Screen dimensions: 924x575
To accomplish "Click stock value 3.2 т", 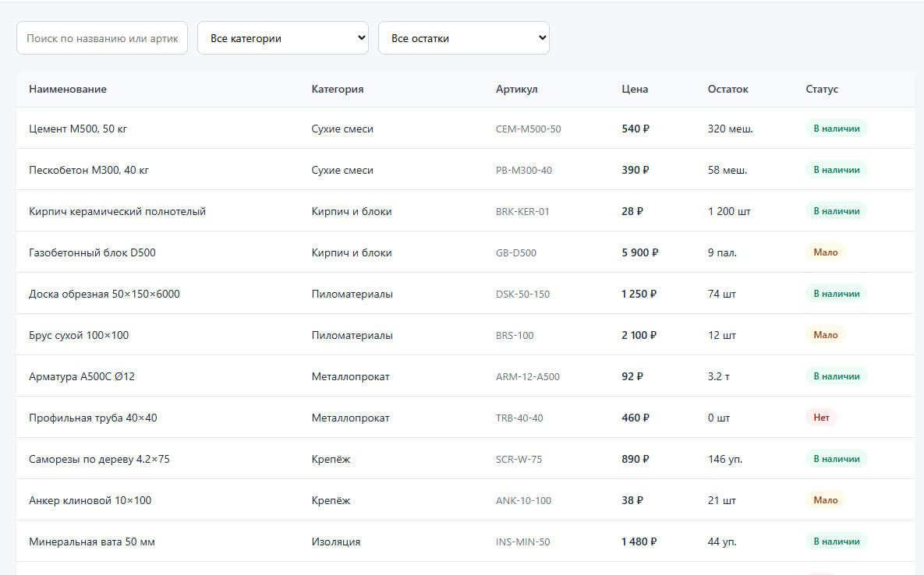I will (718, 376).
